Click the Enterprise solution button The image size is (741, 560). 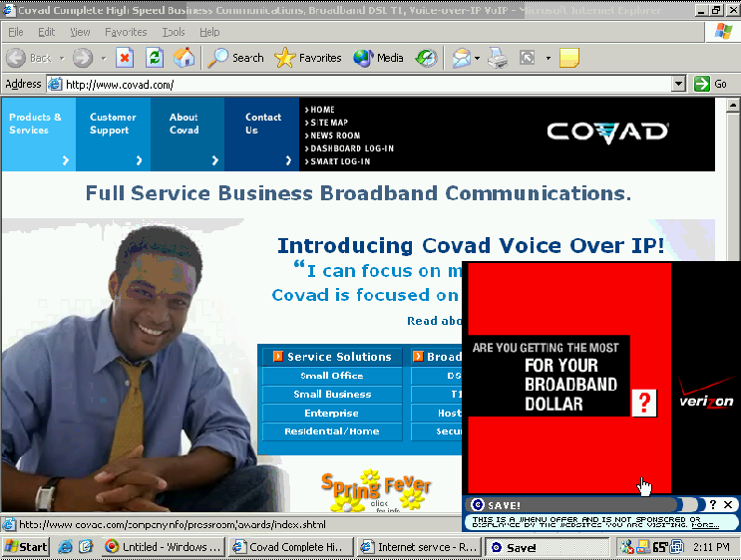(332, 414)
